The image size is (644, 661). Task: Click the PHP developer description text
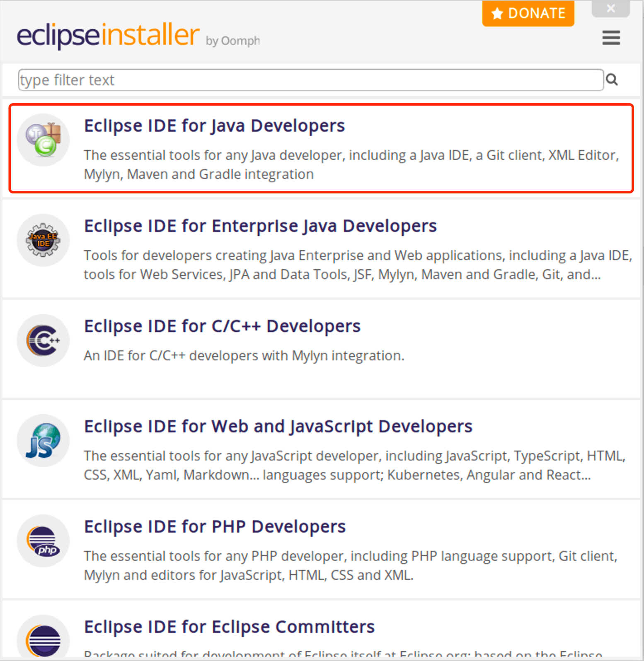351,565
